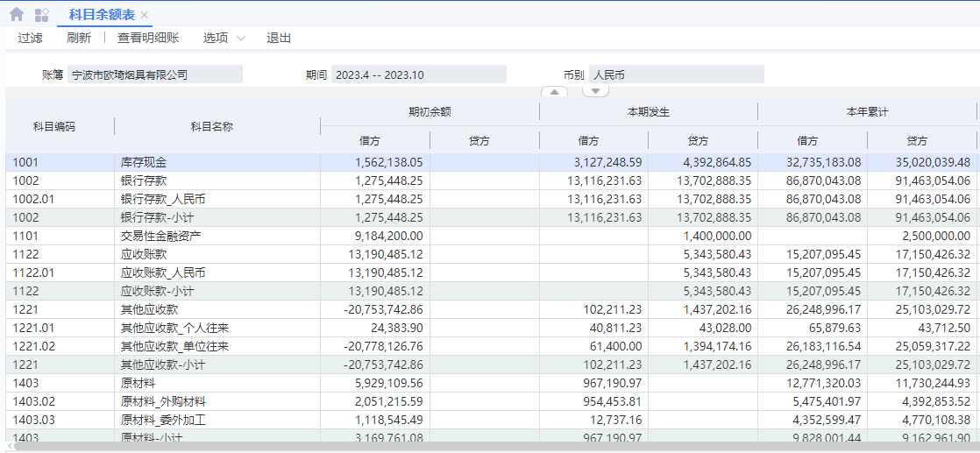This screenshot has width=980, height=453.
Task: Click 退出 to exit the report
Action: tap(279, 38)
